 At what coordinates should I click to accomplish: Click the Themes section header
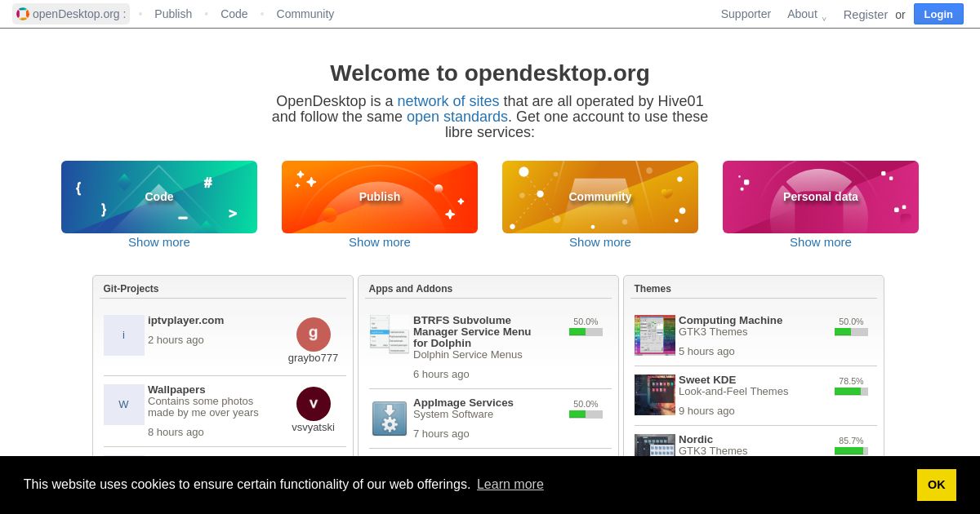[653, 289]
